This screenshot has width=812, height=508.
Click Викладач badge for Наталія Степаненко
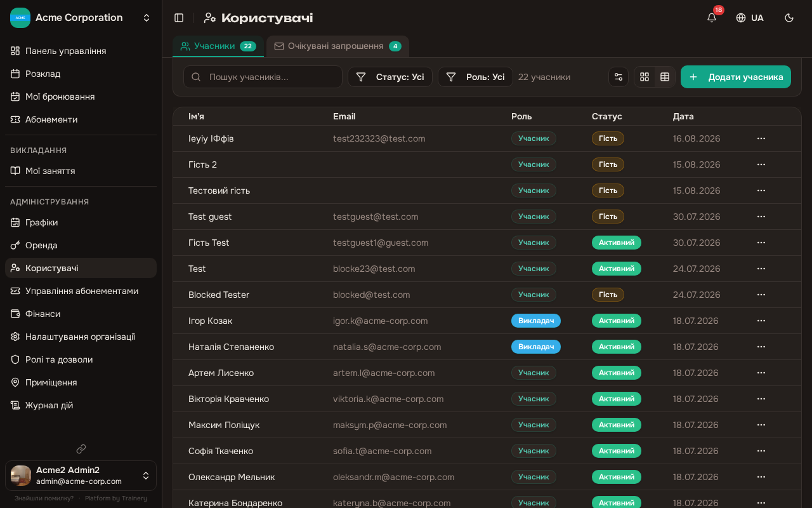(x=536, y=347)
